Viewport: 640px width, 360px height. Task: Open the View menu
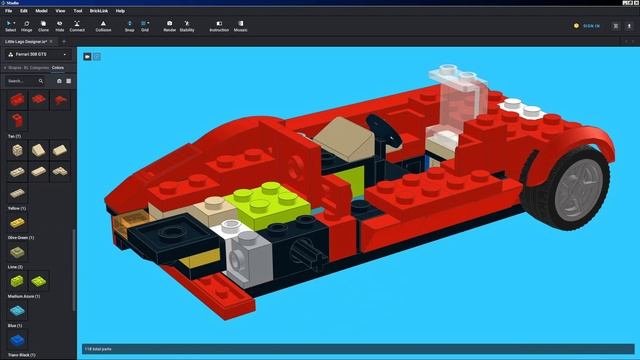(x=60, y=11)
